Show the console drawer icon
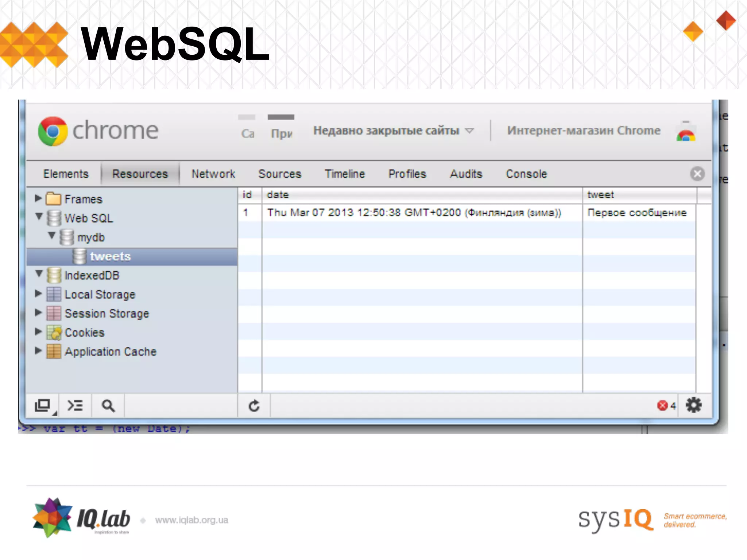 pyautogui.click(x=75, y=405)
